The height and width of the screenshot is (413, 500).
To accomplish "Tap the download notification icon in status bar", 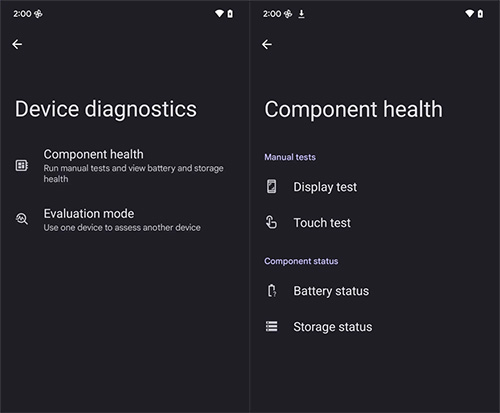I will click(301, 14).
